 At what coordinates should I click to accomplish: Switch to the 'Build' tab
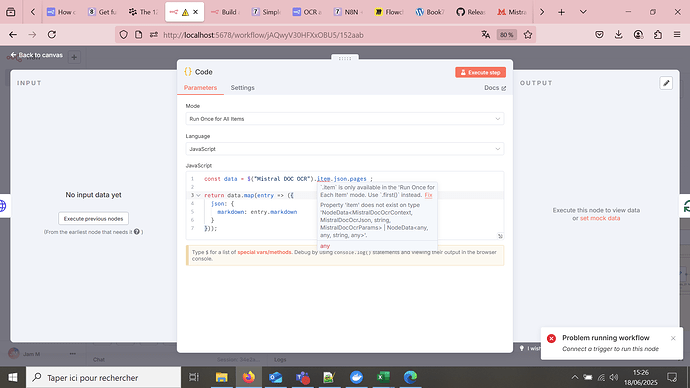[225, 12]
